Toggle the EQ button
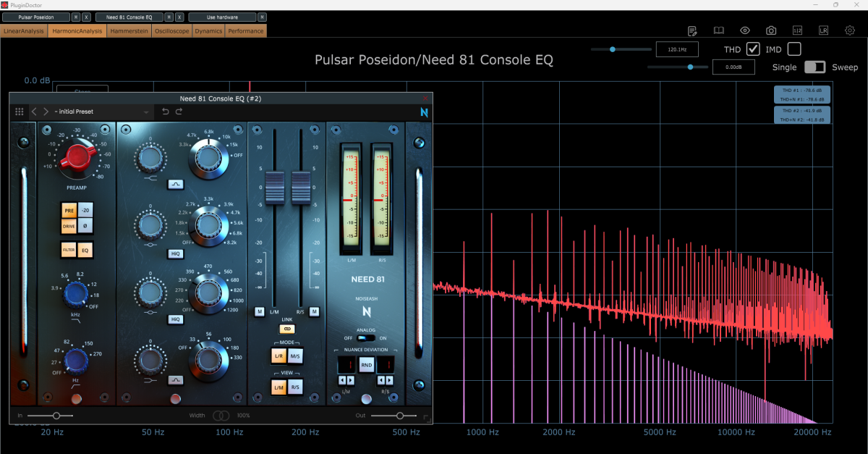Viewport: 868px width, 454px height. pos(85,251)
